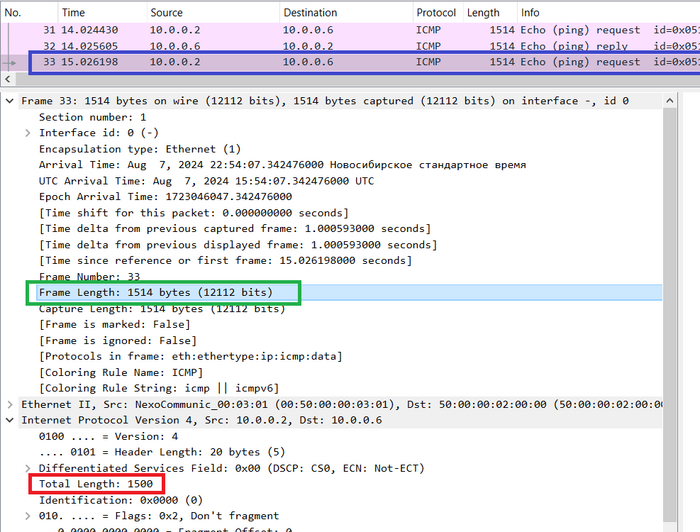Viewport: 700px width, 532px height.
Task: Select packet 31 at time 14.024430
Action: point(350,30)
